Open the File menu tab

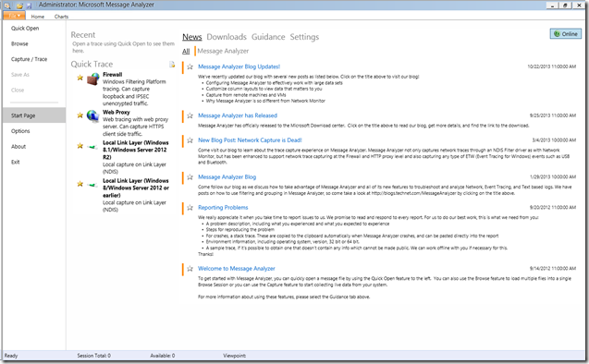point(14,16)
